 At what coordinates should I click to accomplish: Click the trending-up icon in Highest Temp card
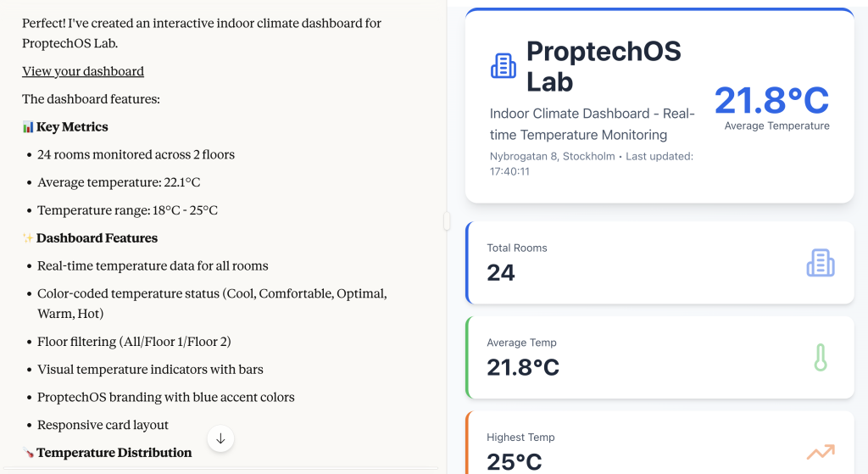tap(820, 452)
